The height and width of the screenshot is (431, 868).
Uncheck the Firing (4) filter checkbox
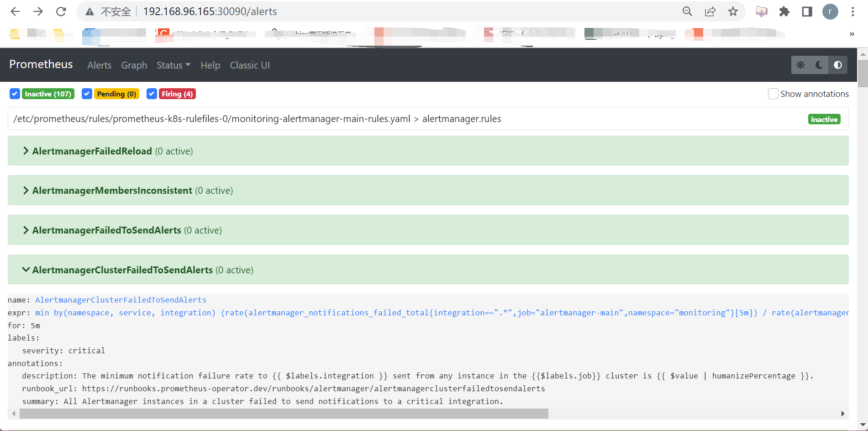tap(152, 94)
